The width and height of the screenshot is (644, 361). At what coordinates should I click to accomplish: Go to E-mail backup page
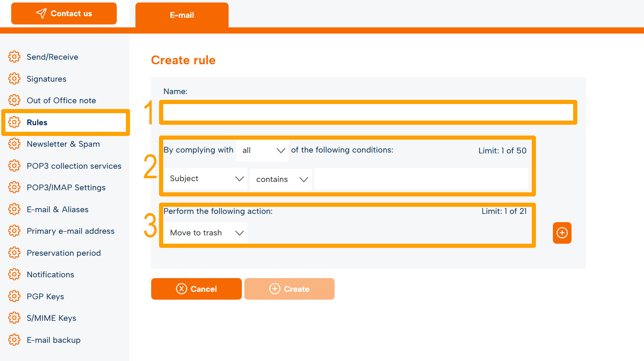[x=54, y=340]
